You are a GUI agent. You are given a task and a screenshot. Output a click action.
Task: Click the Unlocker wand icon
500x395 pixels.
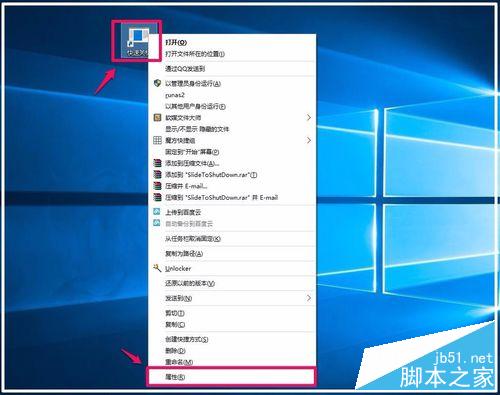[x=157, y=268]
